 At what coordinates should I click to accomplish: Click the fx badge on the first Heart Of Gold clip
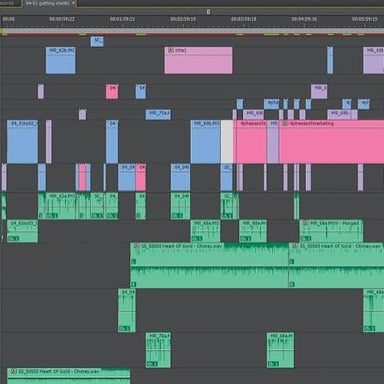click(x=136, y=246)
